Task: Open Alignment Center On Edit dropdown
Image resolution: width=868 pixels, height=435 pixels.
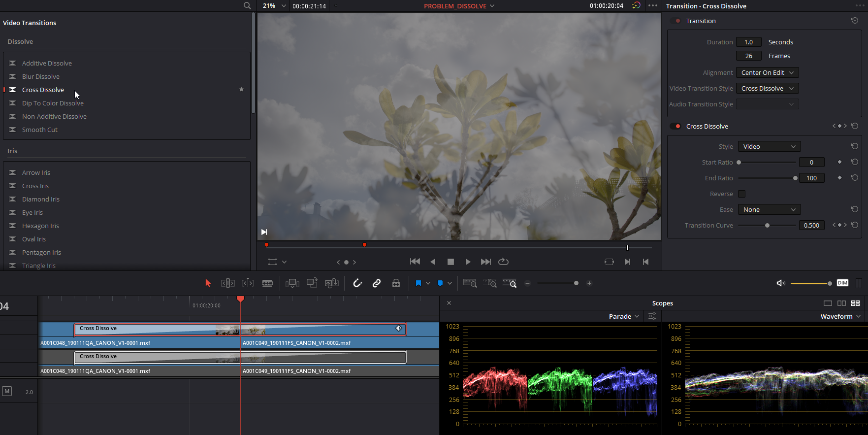Action: [x=768, y=72]
